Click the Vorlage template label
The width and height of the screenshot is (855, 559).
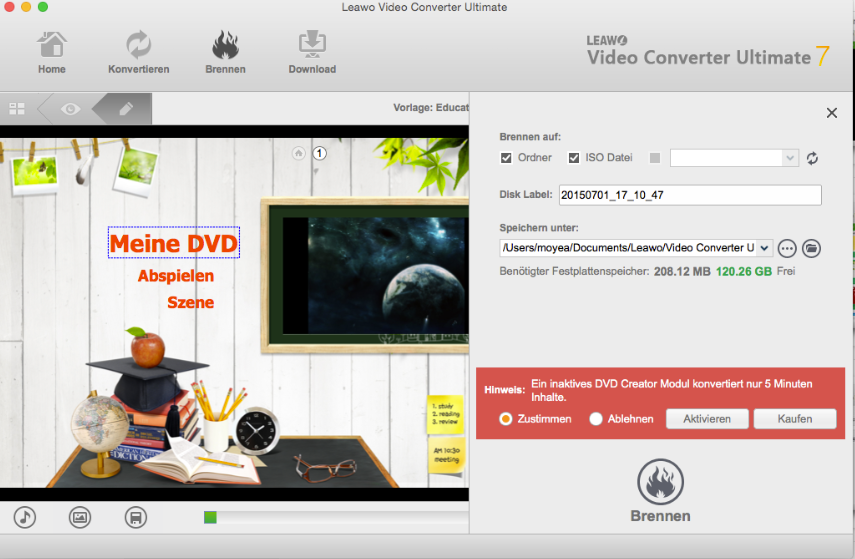[x=431, y=107]
